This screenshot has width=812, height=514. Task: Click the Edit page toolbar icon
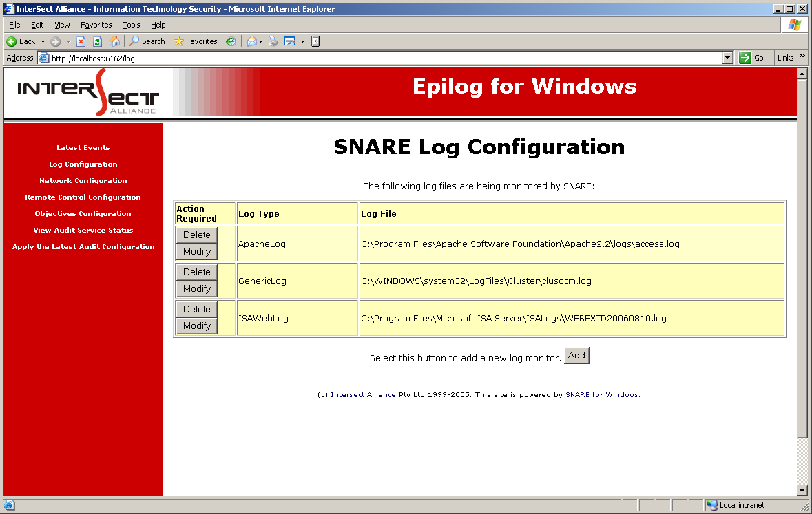290,41
